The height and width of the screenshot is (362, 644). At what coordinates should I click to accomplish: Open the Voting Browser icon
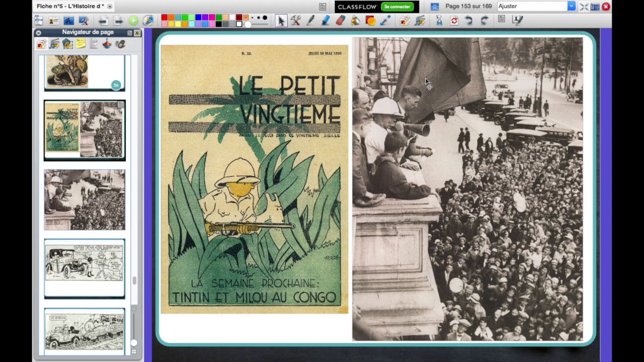(120, 44)
